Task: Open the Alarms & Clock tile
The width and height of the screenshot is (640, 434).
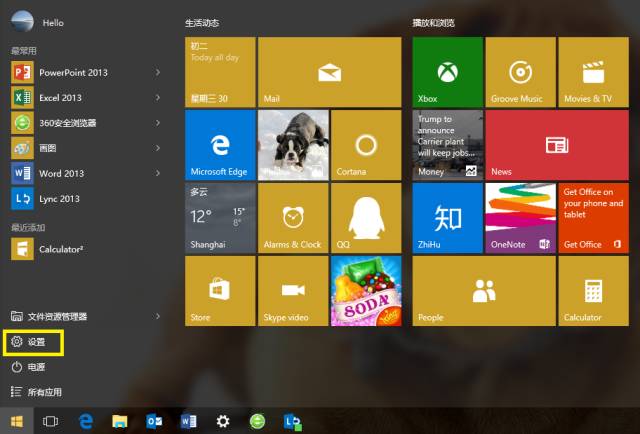Action: [293, 218]
